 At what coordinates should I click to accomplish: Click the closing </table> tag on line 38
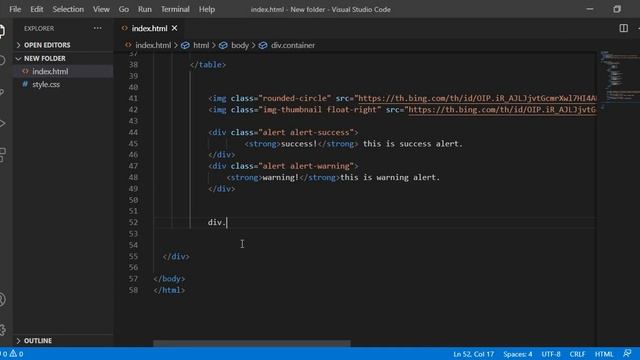pyautogui.click(x=208, y=64)
